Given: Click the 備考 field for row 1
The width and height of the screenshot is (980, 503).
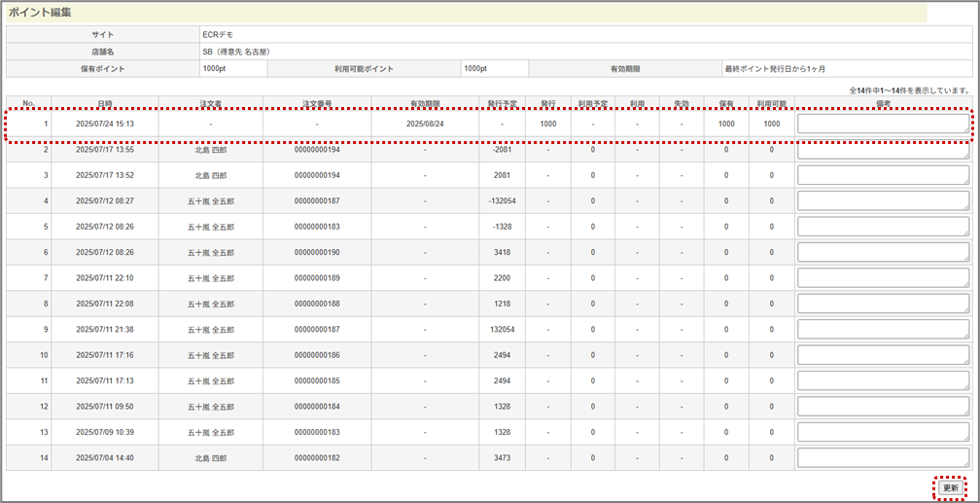Looking at the screenshot, I should coord(883,124).
